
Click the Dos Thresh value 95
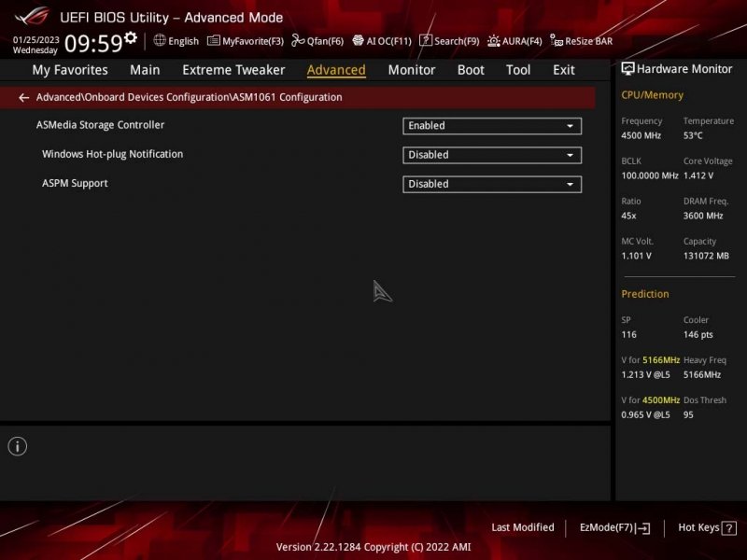click(688, 414)
